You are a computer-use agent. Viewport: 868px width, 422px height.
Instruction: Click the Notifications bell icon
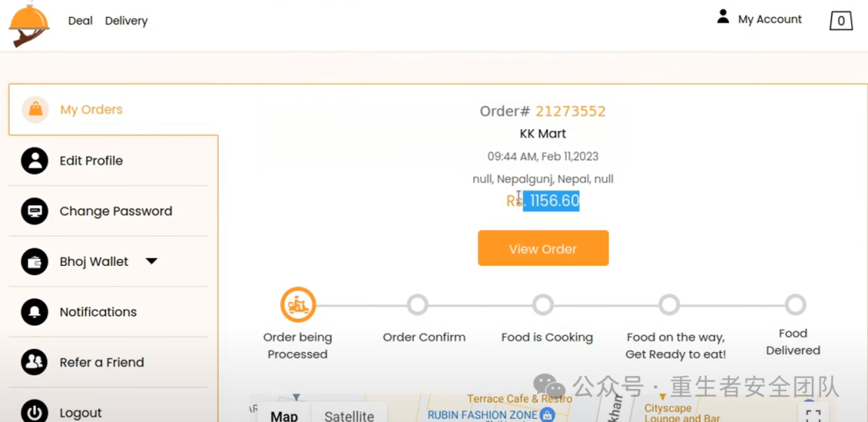(x=35, y=312)
